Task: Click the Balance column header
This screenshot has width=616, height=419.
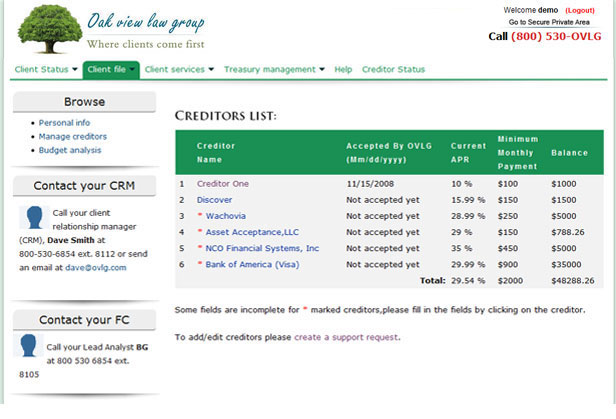Action: [x=569, y=153]
